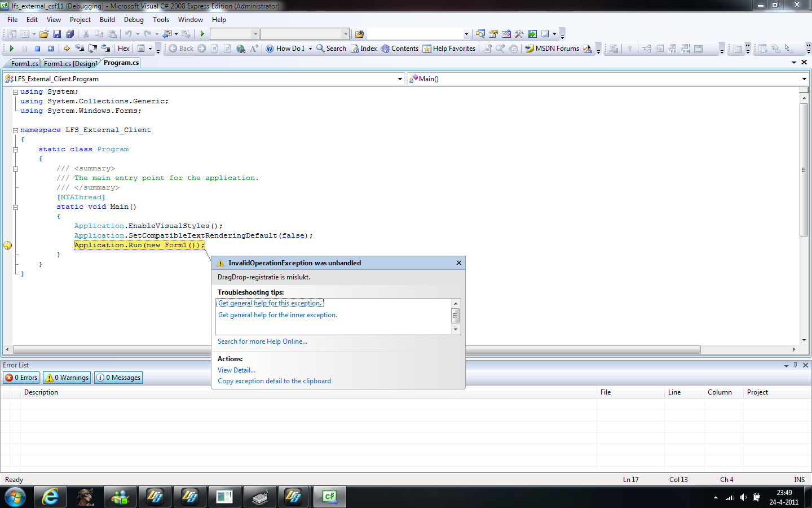The image size is (812, 508).
Task: Open the Toolbox hammer icon
Action: pos(519,34)
